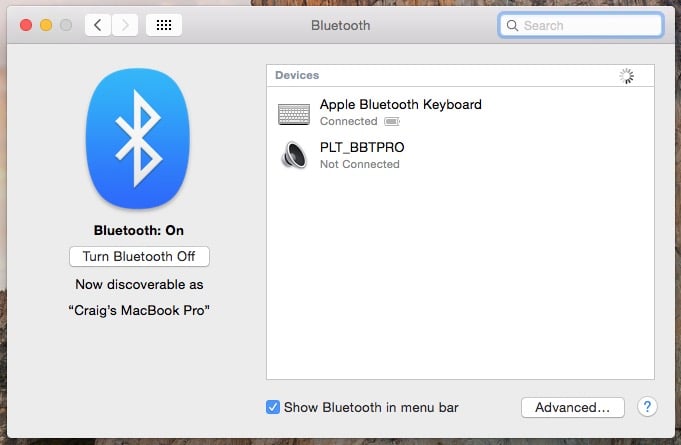Screen dimensions: 681x445
Task: Click the magnifying glass in search field
Action: pyautogui.click(x=512, y=26)
